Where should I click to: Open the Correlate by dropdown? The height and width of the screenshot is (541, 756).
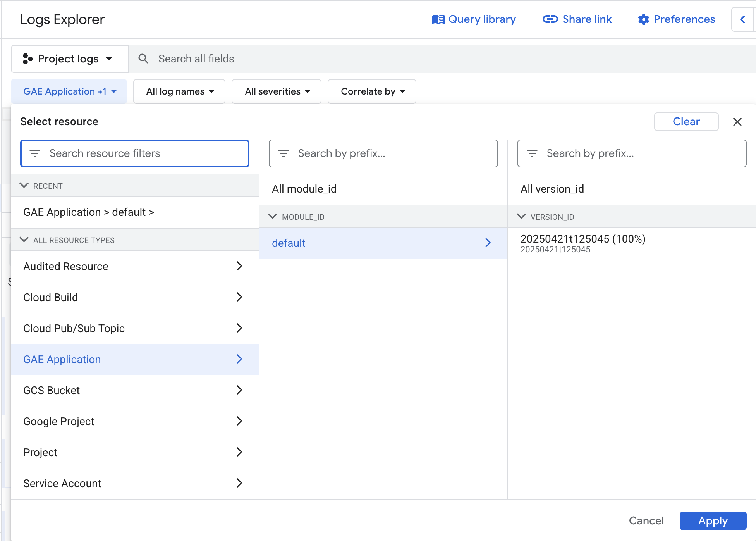click(x=372, y=91)
